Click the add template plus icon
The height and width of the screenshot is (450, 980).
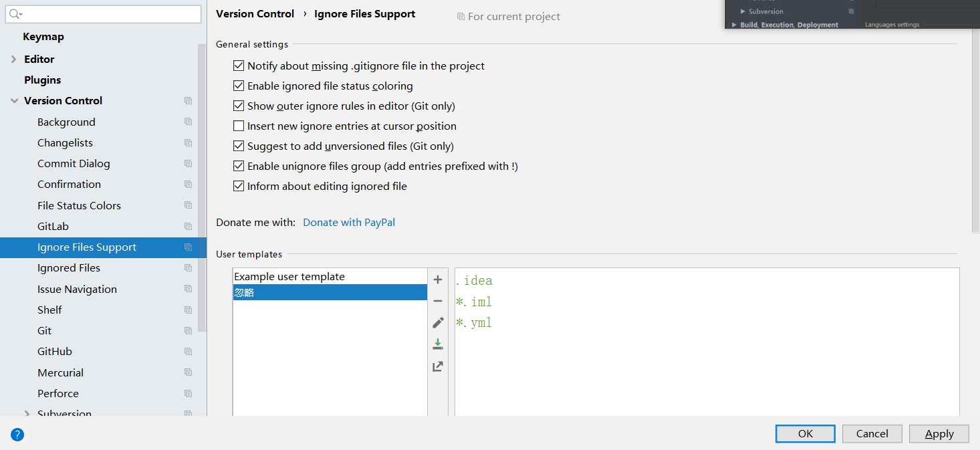pyautogui.click(x=438, y=279)
